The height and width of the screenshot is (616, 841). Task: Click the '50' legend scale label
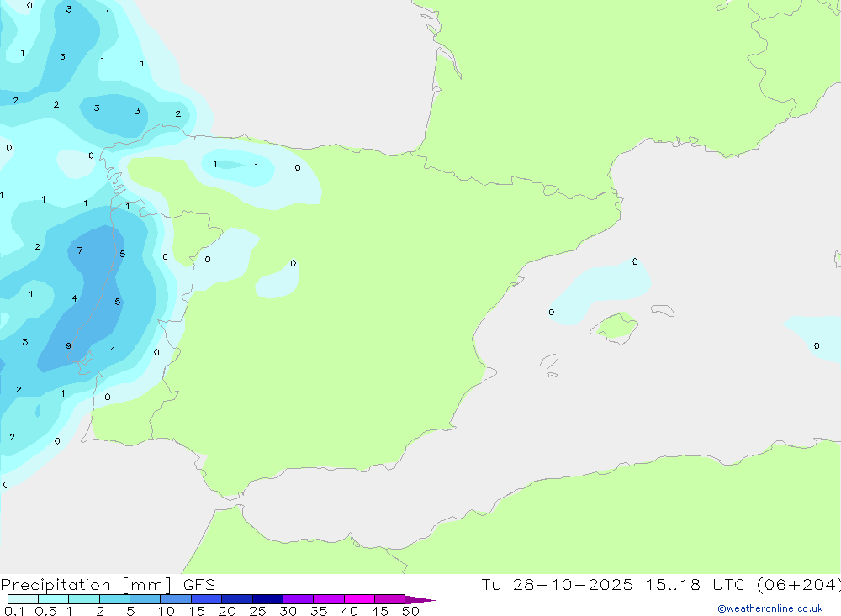(x=410, y=611)
